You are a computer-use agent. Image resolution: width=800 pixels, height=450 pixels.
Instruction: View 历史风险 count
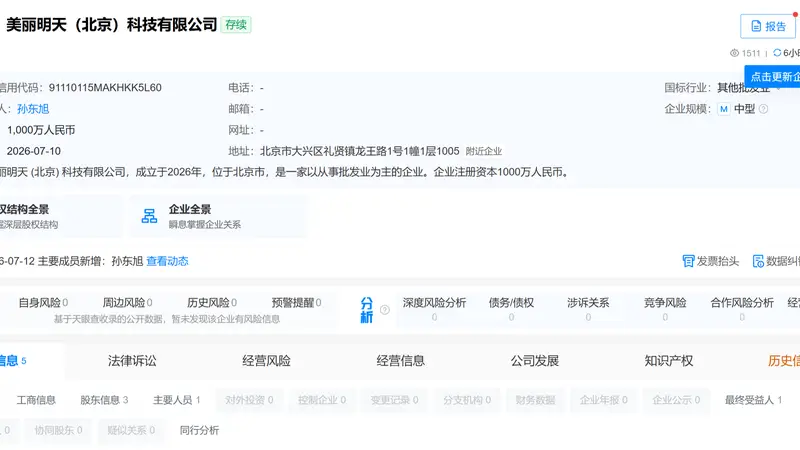coord(212,303)
